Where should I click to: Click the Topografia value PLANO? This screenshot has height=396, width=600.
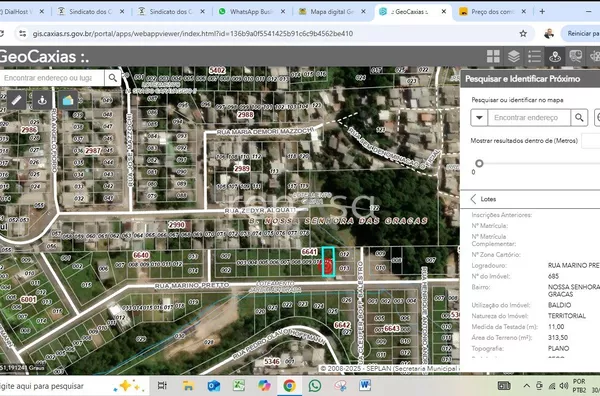pyautogui.click(x=558, y=349)
